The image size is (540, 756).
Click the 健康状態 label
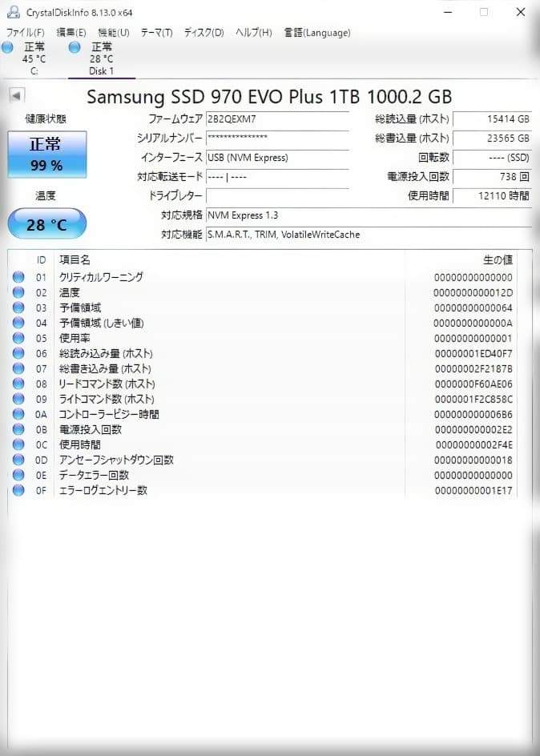point(44,119)
